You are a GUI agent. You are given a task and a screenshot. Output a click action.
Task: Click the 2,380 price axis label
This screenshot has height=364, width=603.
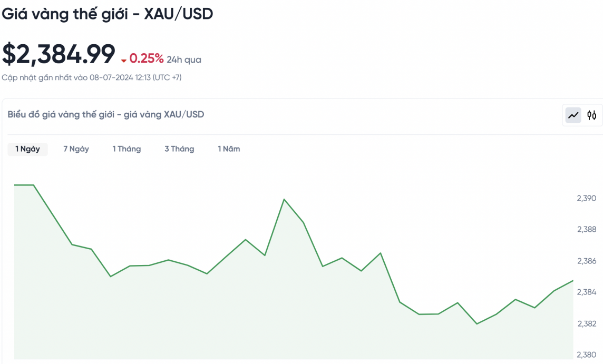point(587,355)
